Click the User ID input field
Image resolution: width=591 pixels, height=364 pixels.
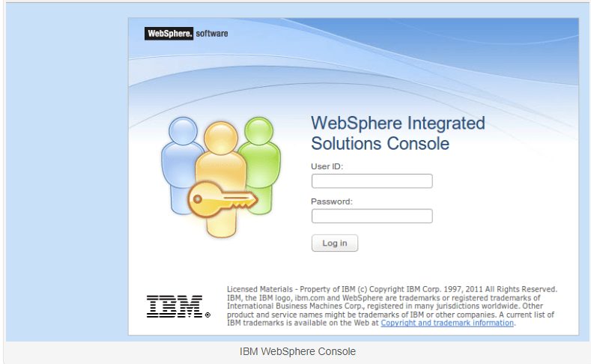point(372,181)
